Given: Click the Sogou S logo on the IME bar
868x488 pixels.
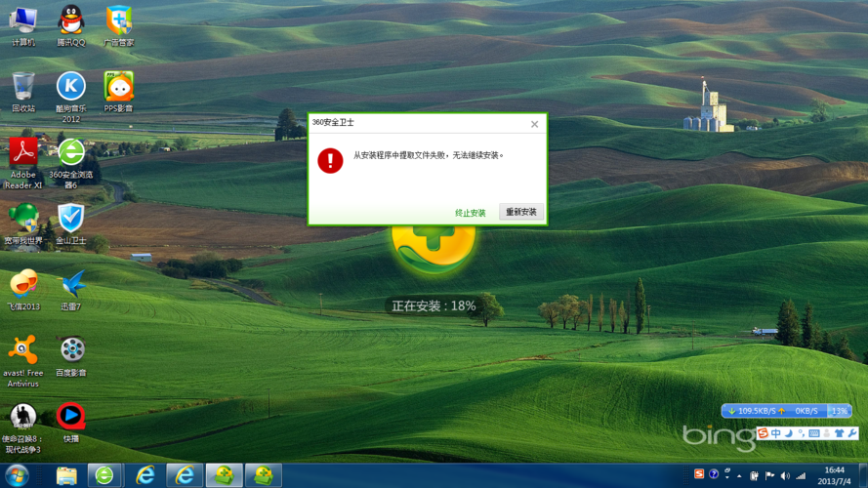Looking at the screenshot, I should [763, 433].
